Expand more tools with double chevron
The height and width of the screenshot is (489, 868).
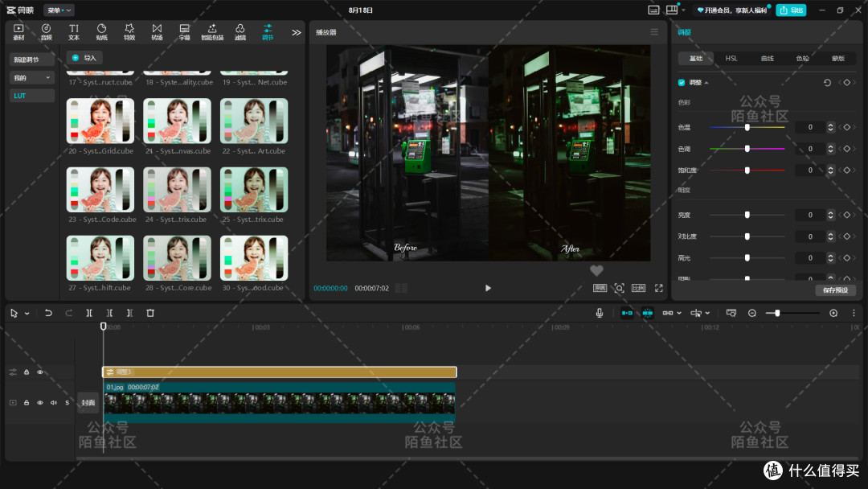point(296,33)
